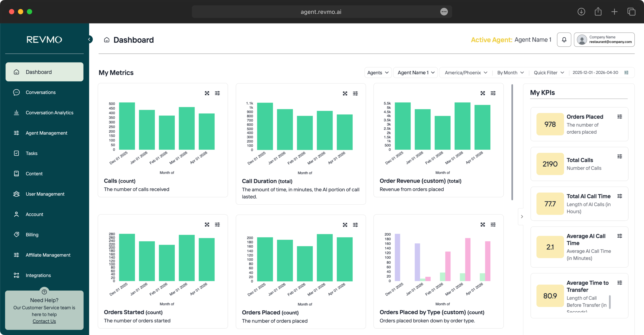644x335 pixels.
Task: Open settings for Total AI Call Time KPI
Action: (x=619, y=196)
